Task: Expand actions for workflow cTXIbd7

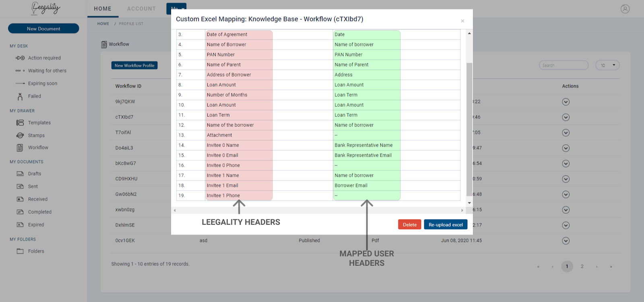Action: [566, 117]
